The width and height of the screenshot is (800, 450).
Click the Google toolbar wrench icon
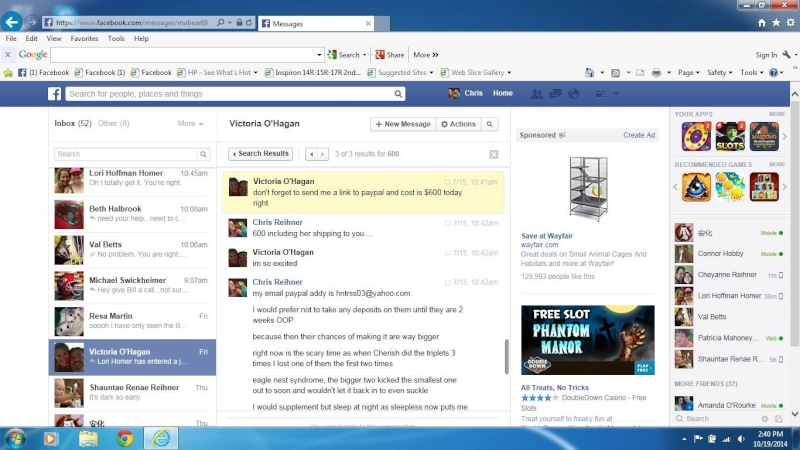[786, 55]
